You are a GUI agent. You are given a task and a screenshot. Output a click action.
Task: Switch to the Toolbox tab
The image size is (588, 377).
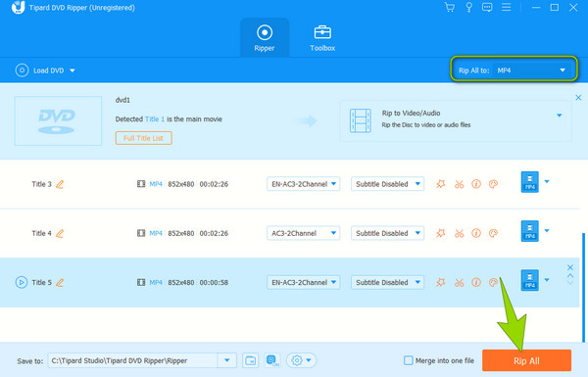click(x=322, y=38)
